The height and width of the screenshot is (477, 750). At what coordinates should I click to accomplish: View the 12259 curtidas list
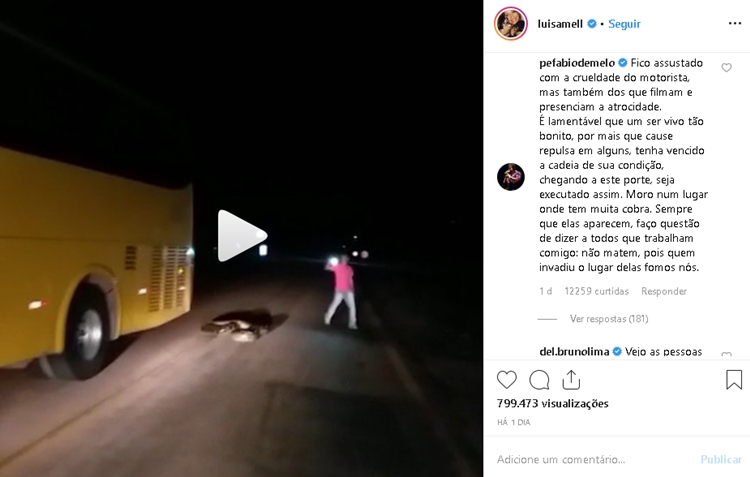click(x=596, y=291)
